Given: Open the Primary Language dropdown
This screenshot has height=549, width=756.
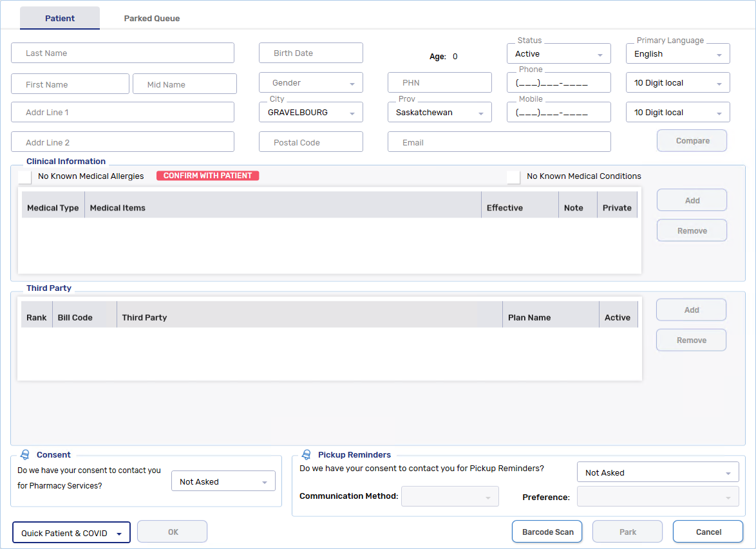Looking at the screenshot, I should (719, 53).
